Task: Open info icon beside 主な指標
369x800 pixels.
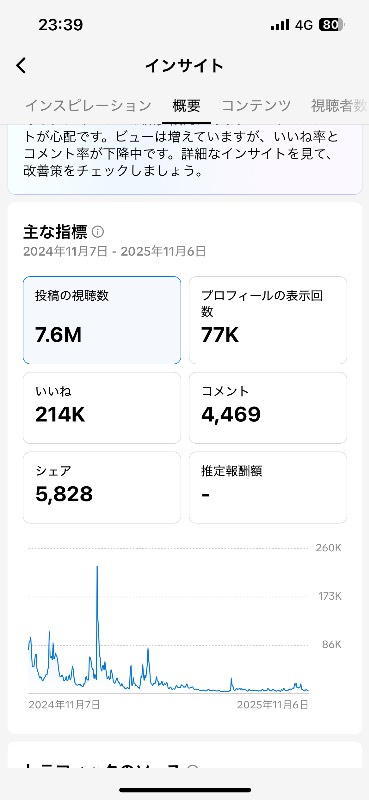Action: coord(98,232)
